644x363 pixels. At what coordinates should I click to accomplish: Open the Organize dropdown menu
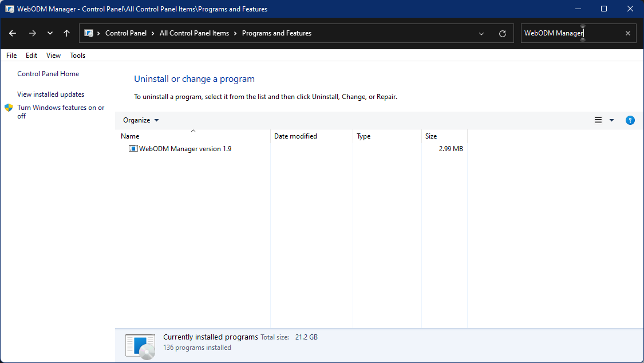tap(140, 120)
